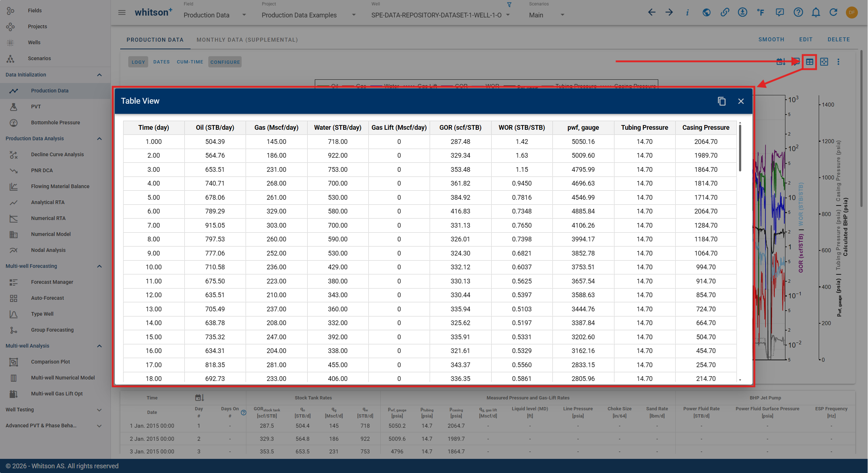
Task: Toggle the LOGY axis option
Action: 138,62
